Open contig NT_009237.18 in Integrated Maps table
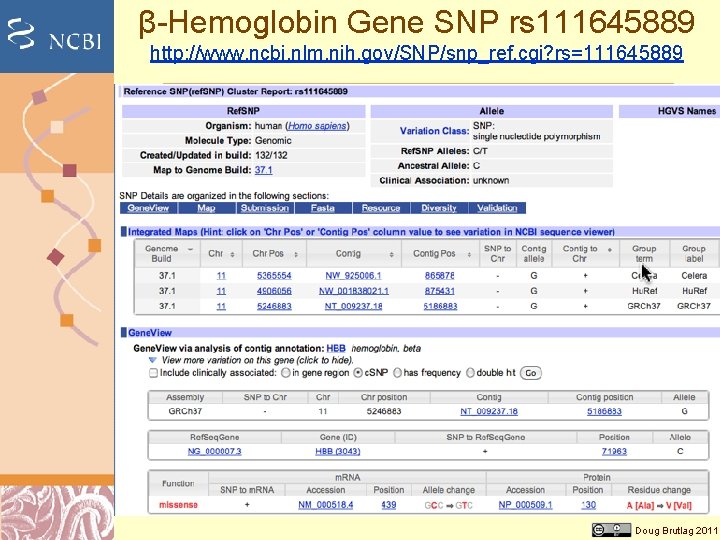The height and width of the screenshot is (540, 720). [x=353, y=306]
